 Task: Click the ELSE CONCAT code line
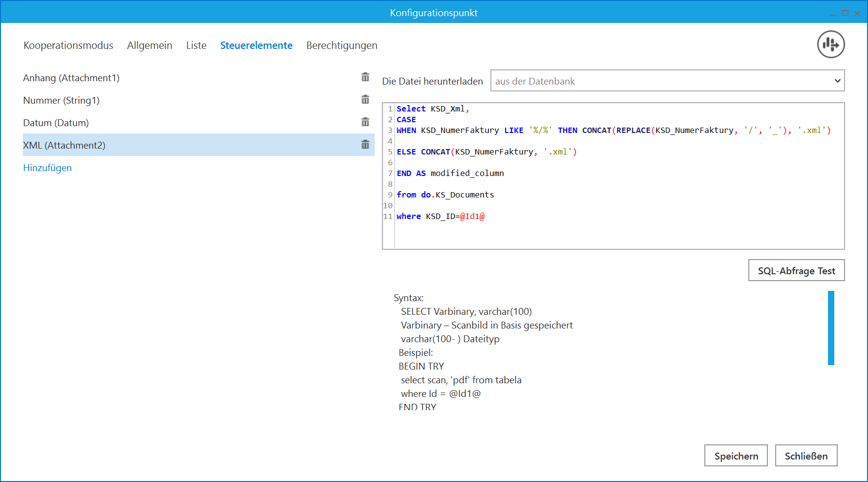point(487,152)
